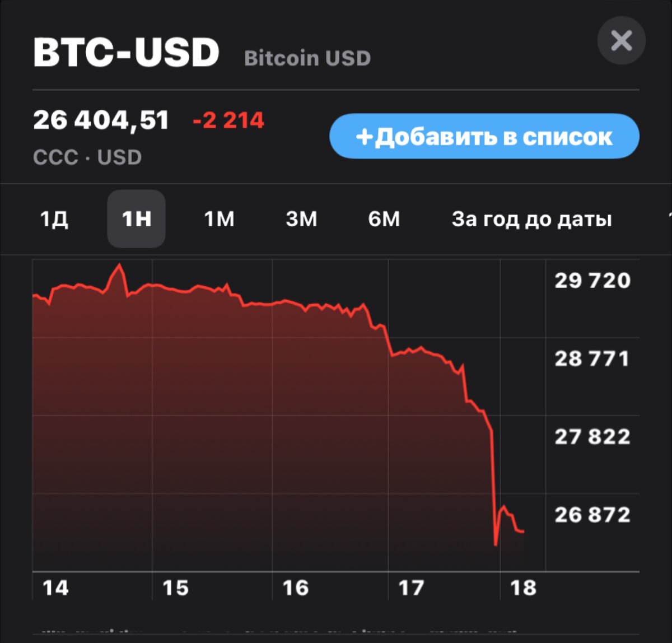
Task: Switch to the 1Д daily range tab
Action: pyautogui.click(x=54, y=220)
